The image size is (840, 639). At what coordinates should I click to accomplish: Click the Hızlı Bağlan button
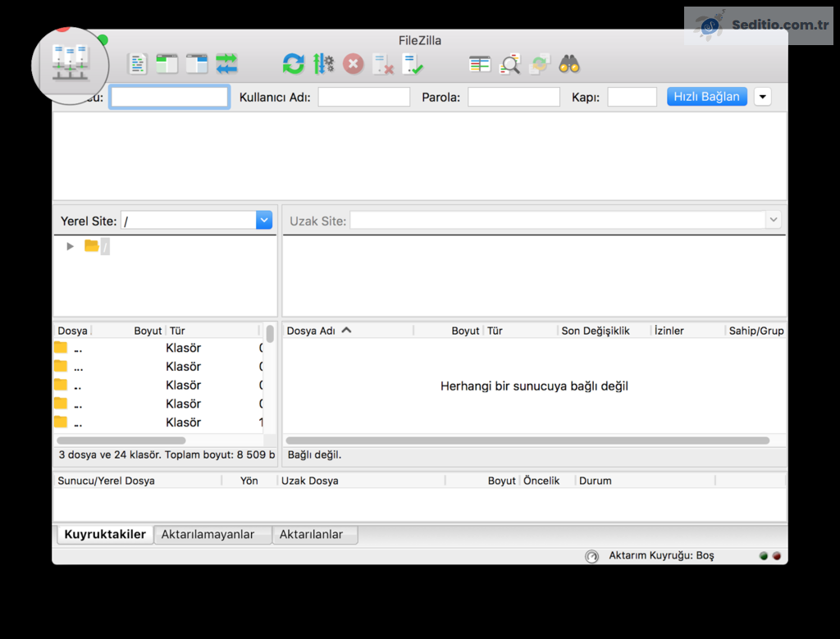tap(706, 97)
